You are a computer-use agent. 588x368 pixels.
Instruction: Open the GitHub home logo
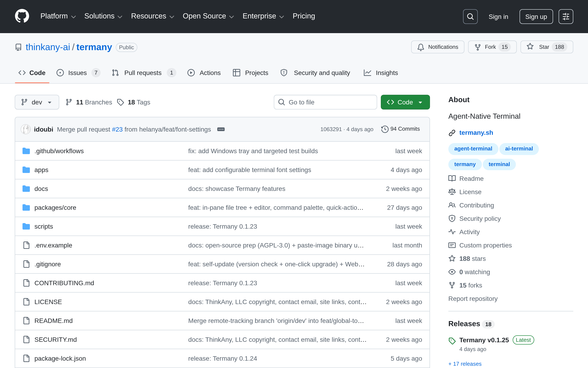22,16
